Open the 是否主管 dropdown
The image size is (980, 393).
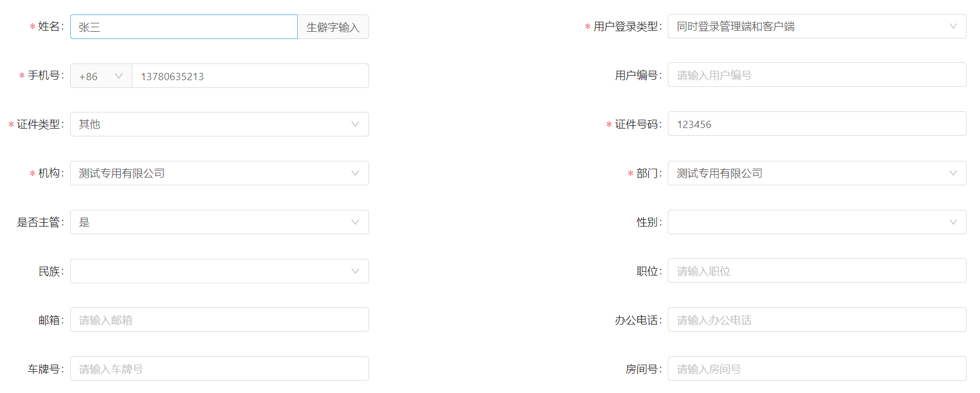[219, 222]
